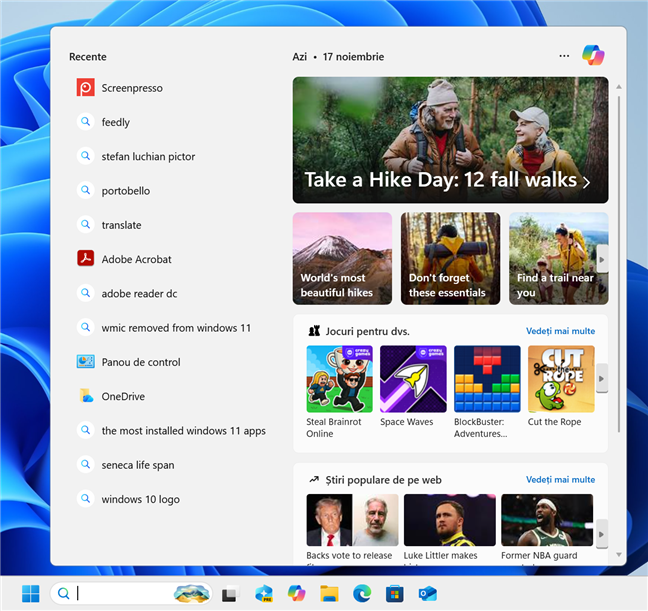The height and width of the screenshot is (611, 648).
Task: Click the search icon beside stefan luchian pictor
Action: coord(86,156)
